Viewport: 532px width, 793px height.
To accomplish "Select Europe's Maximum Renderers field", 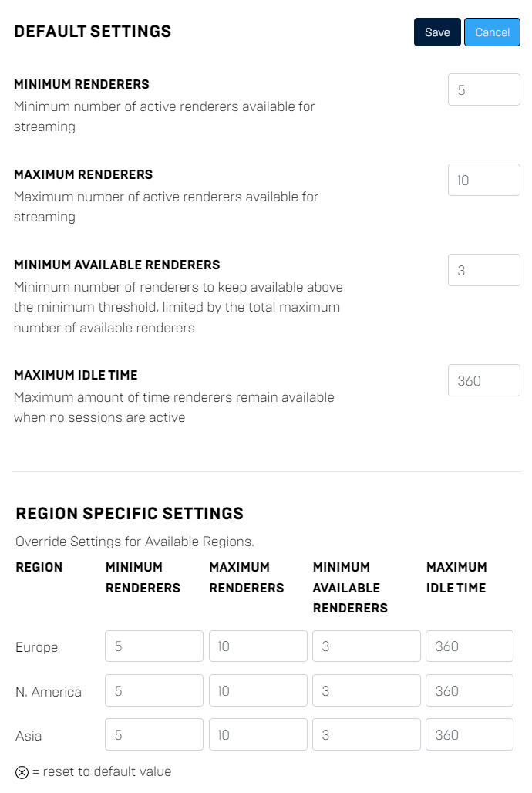I will click(x=258, y=646).
